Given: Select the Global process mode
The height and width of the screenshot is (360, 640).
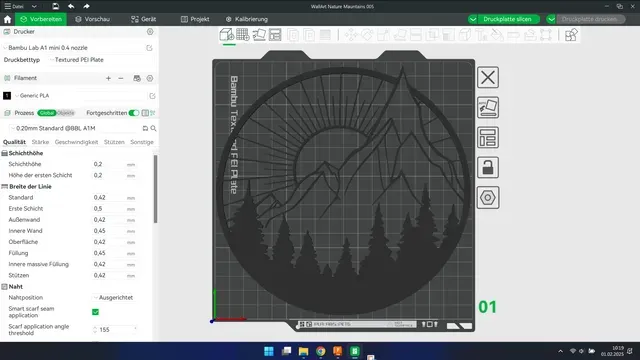Looking at the screenshot, I should (47, 113).
